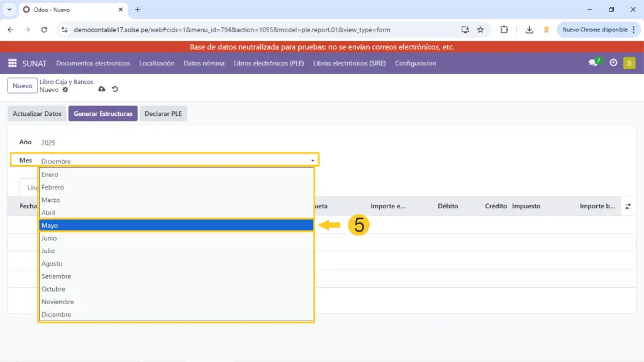Image resolution: width=644 pixels, height=362 pixels.
Task: Open the gear actions menu beside Nuevo
Action: pos(65,90)
